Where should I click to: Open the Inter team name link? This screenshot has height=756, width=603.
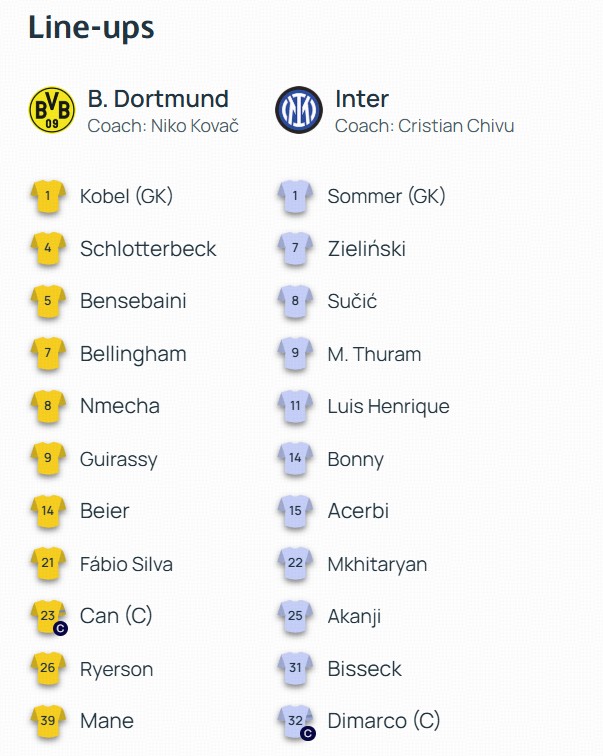[362, 99]
